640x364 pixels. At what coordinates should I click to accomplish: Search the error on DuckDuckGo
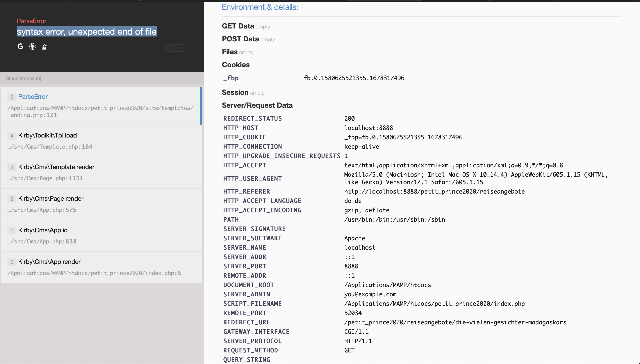pos(32,47)
